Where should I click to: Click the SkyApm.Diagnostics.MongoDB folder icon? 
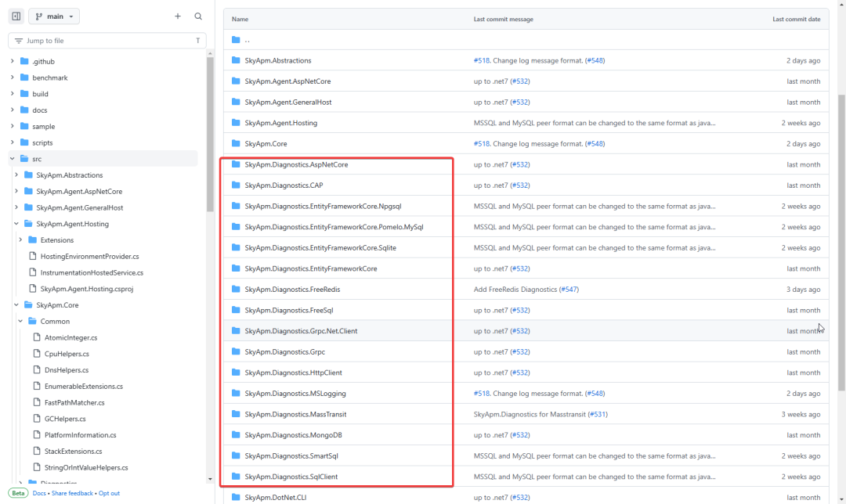point(236,434)
